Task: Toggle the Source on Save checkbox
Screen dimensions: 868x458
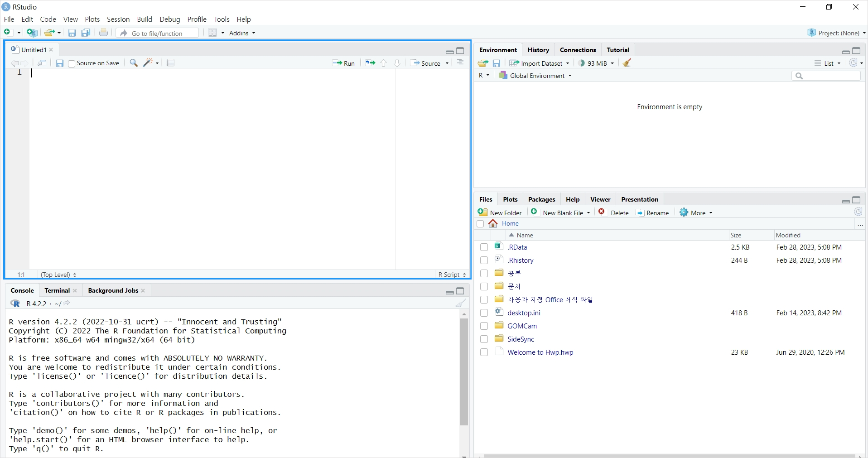Action: coord(72,63)
